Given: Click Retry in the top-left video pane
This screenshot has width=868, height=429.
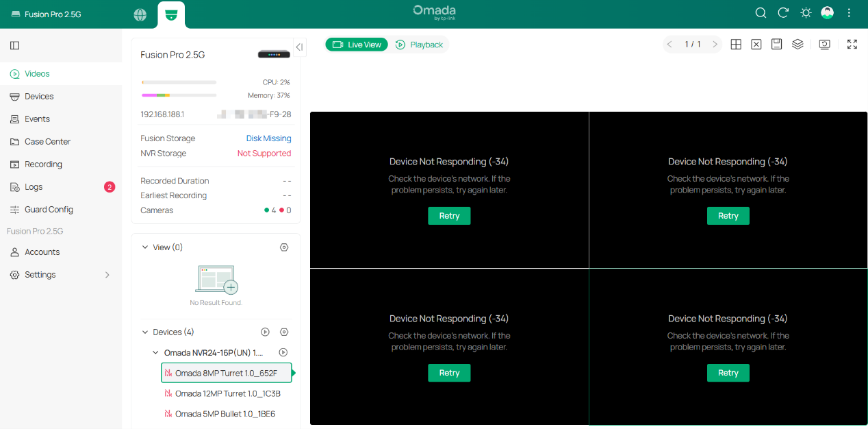Looking at the screenshot, I should 449,216.
